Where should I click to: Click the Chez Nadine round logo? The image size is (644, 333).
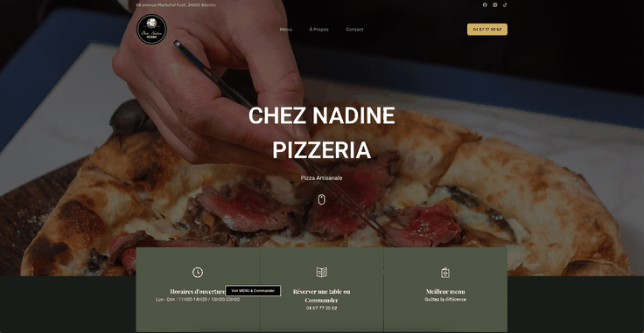point(151,29)
